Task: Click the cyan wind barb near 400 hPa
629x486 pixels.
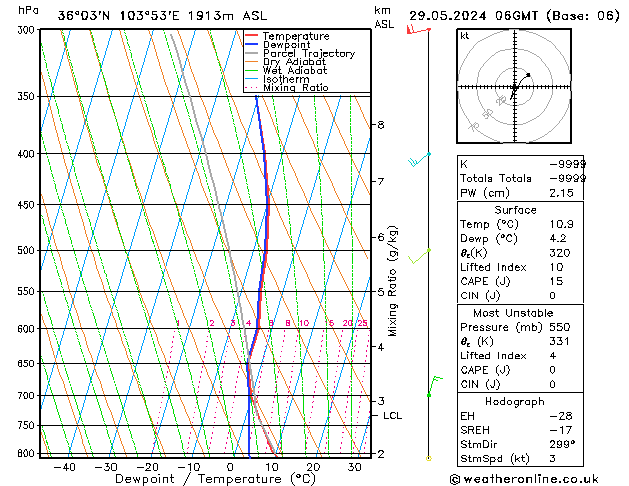Action: 418,159
